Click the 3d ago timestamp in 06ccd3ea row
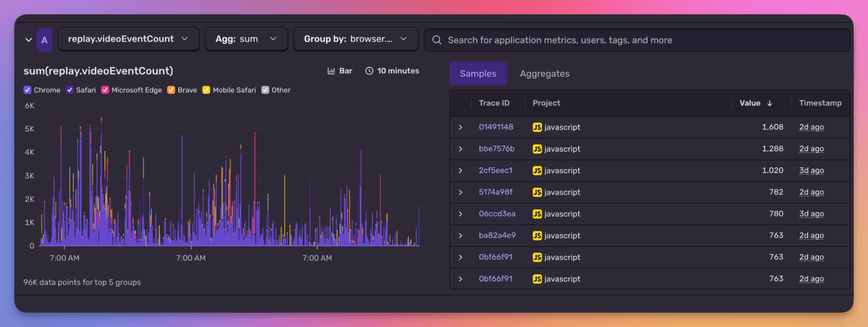 [812, 213]
